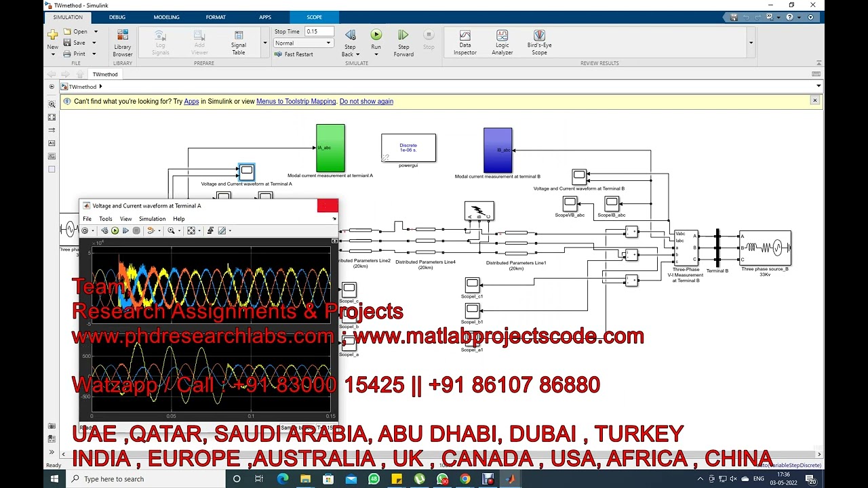Open the scope window Tools menu
The height and width of the screenshot is (488, 868).
click(106, 219)
